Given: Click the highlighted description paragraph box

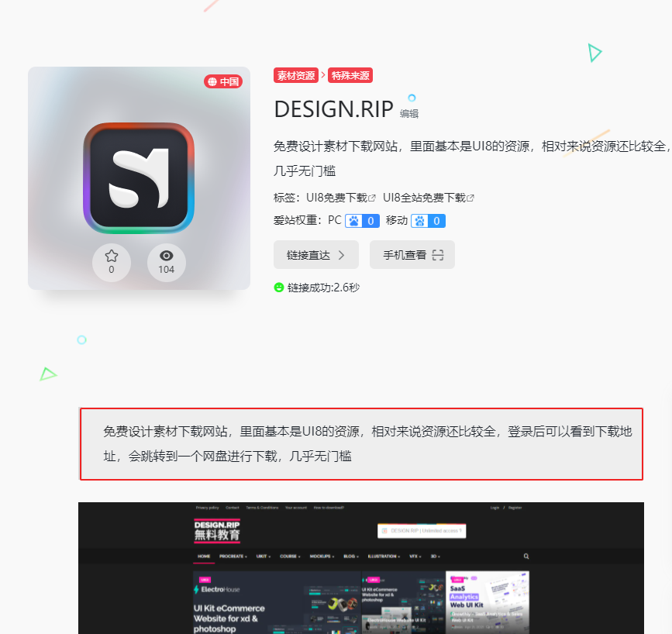Looking at the screenshot, I should (x=361, y=444).
